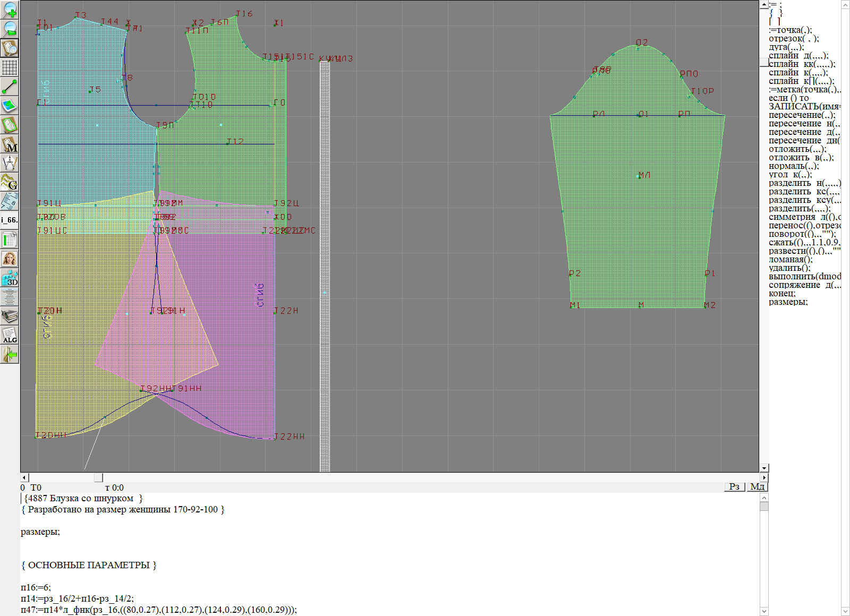850x616 pixels.
Task: Click the code editor scroll-up arrow
Action: [764, 498]
